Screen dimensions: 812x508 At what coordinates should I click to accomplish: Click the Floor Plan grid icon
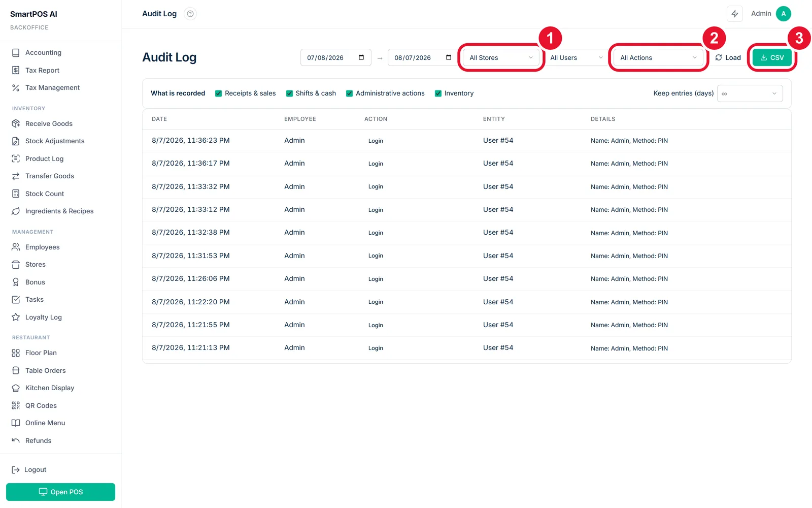(16, 353)
